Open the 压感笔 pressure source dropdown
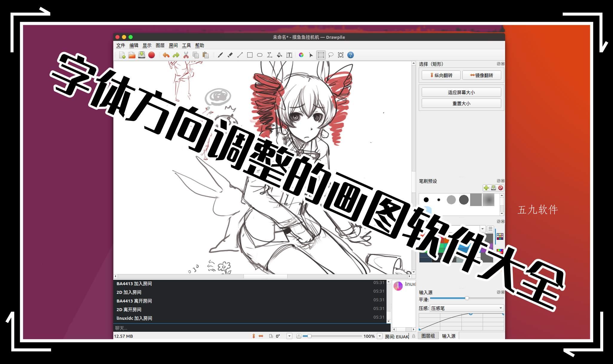This screenshot has width=613, height=364. (467, 308)
